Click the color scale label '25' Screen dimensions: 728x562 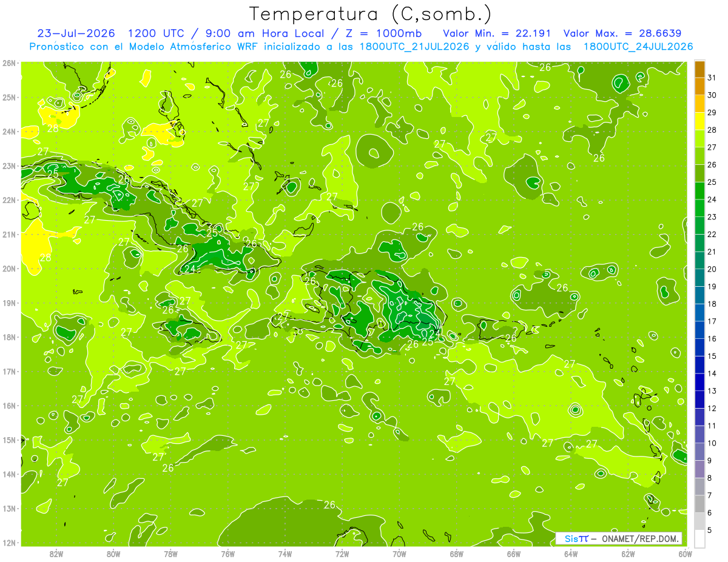click(712, 182)
